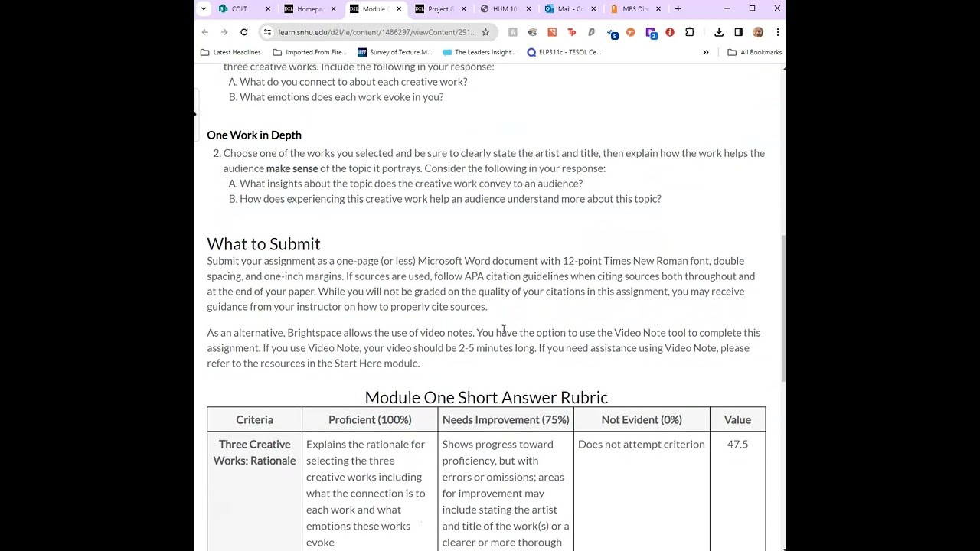Click the 'What to Submit' heading
Screen dimensions: 980x551
pyautogui.click(x=263, y=244)
